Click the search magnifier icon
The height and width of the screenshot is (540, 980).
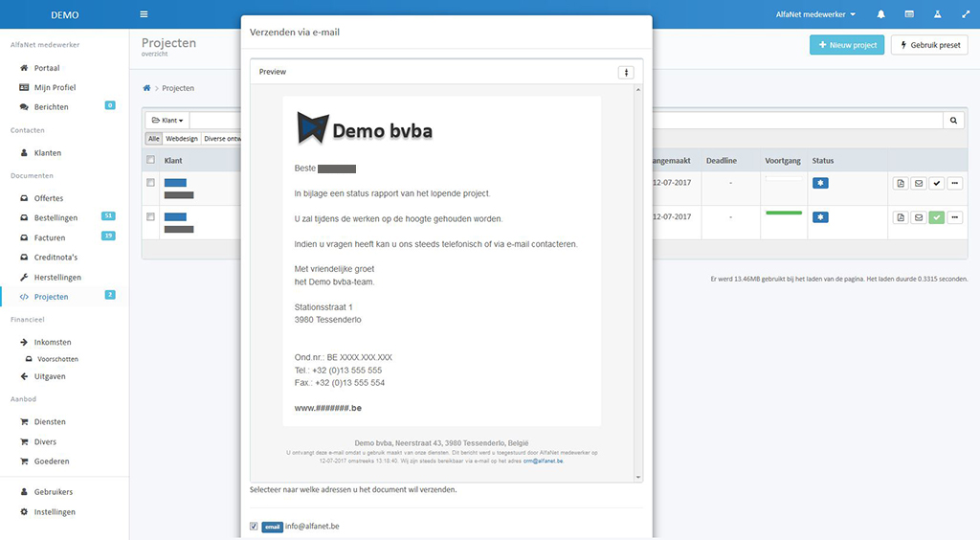953,121
